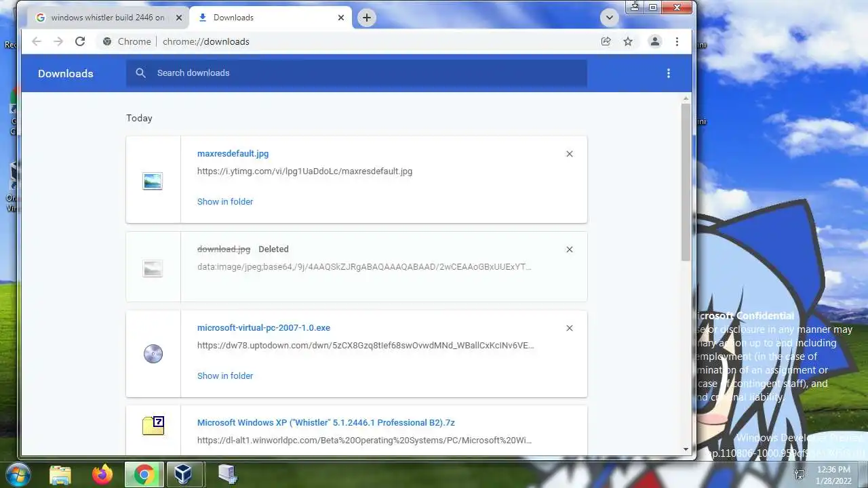Click the downloads page vertical scrollbar thumb
Image resolution: width=868 pixels, height=488 pixels.
pos(686,182)
